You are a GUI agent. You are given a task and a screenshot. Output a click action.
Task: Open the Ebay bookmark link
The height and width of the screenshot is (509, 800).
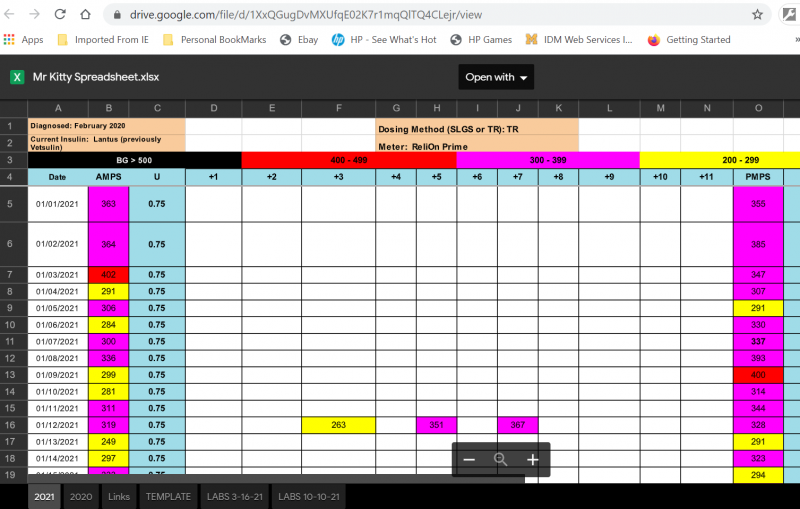299,40
